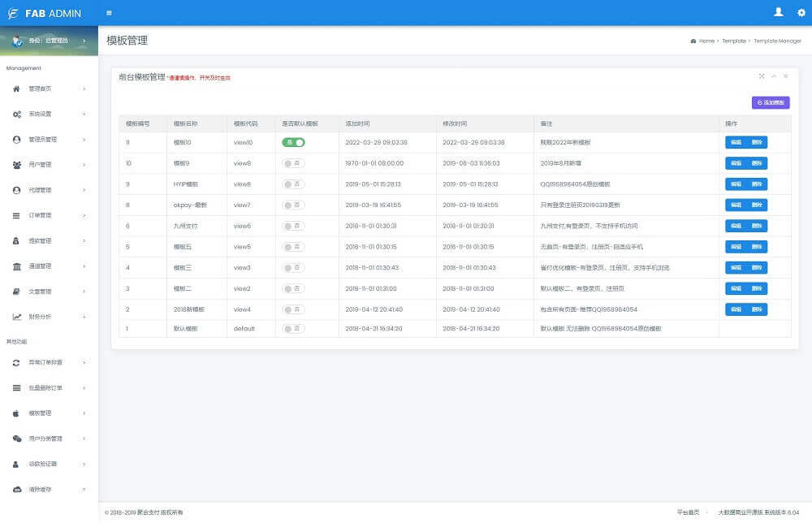This screenshot has height=523, width=812.
Task: Click the 添加模板 button
Action: 769,102
